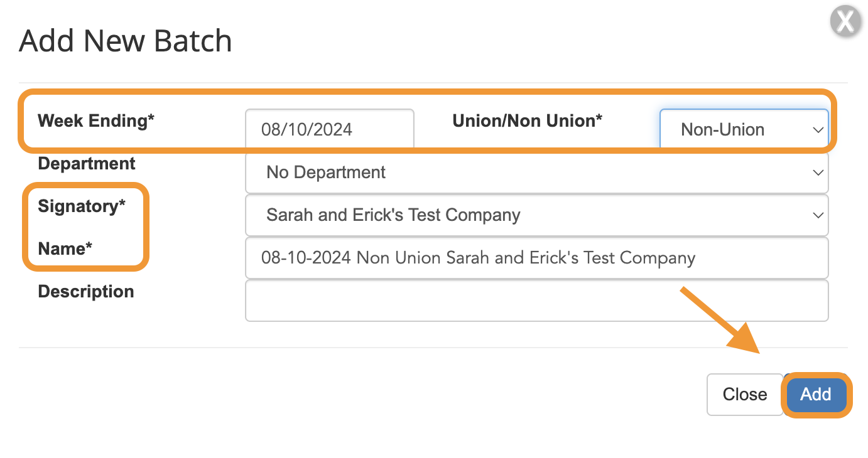Dismiss the dialog using the X icon
Image resolution: width=868 pixels, height=458 pixels.
tap(845, 22)
